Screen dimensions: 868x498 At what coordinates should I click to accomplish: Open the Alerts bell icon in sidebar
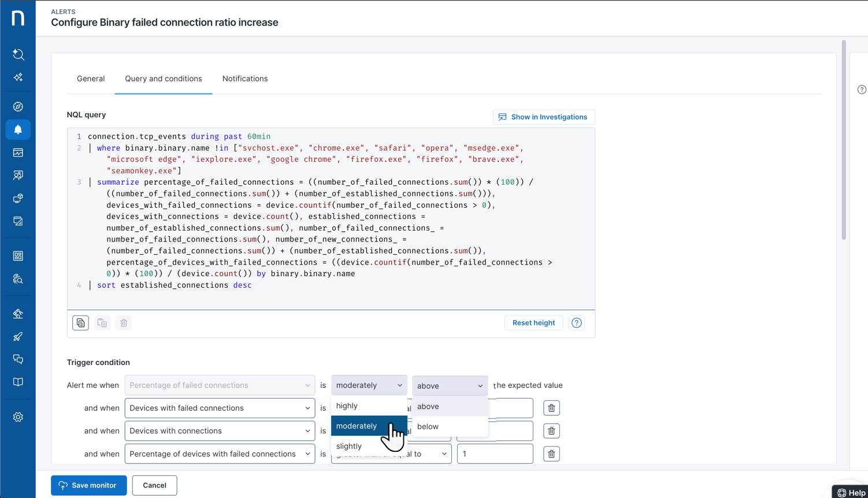pos(18,130)
